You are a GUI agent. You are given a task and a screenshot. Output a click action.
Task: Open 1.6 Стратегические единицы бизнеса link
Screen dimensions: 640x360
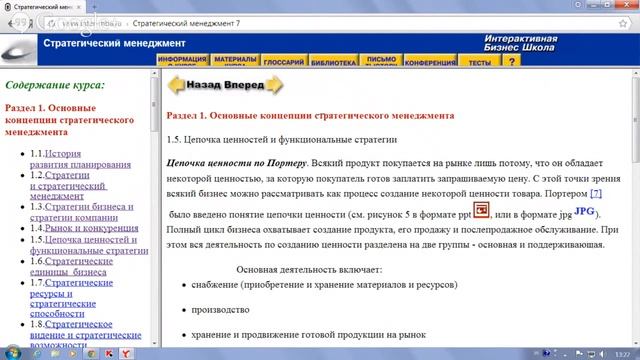71,267
